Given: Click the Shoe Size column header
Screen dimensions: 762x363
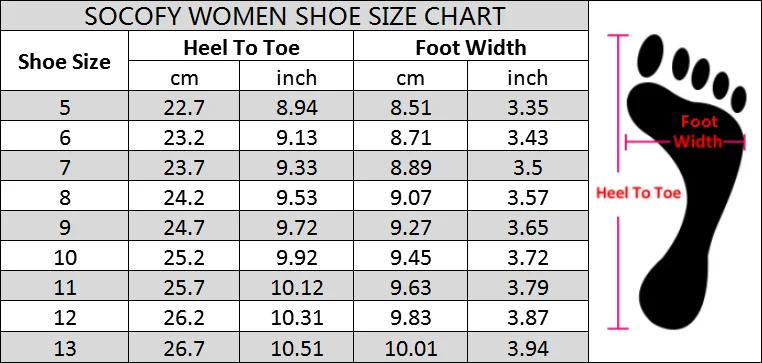Looking at the screenshot, I should click(x=64, y=61).
